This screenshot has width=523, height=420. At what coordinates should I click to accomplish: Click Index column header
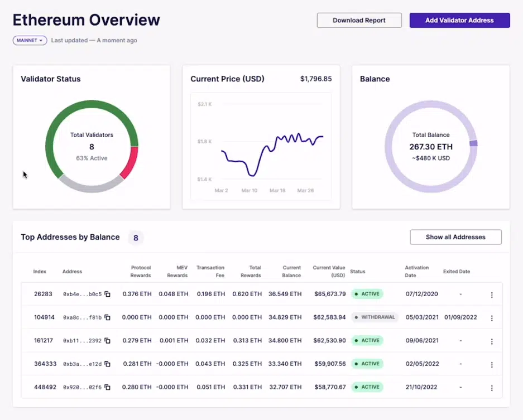[40, 272]
